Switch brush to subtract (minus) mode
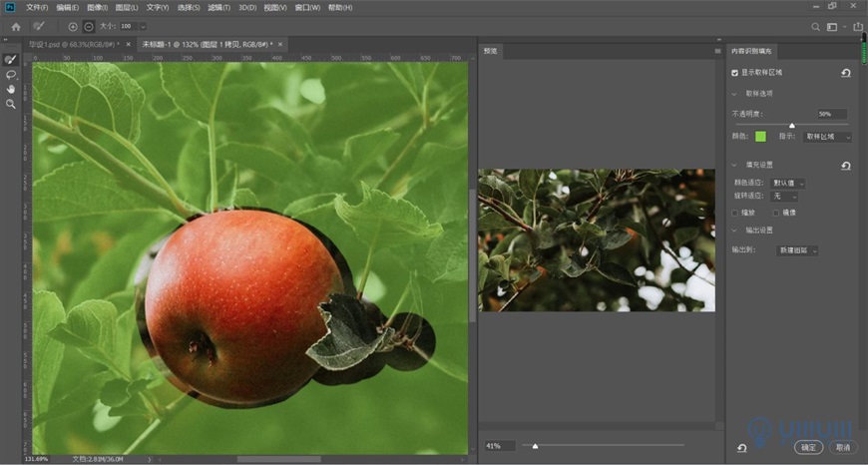Image resolution: width=868 pixels, height=465 pixels. tap(89, 26)
